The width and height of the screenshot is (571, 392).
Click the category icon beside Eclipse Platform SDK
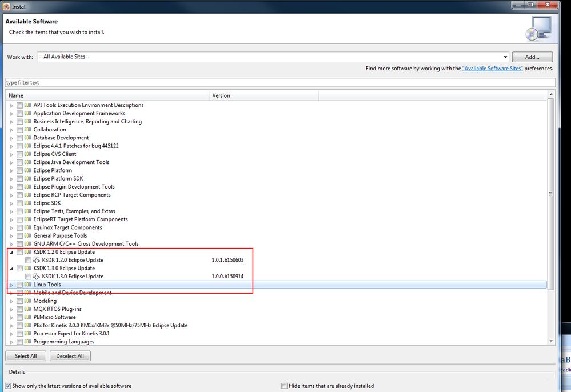[27, 178]
